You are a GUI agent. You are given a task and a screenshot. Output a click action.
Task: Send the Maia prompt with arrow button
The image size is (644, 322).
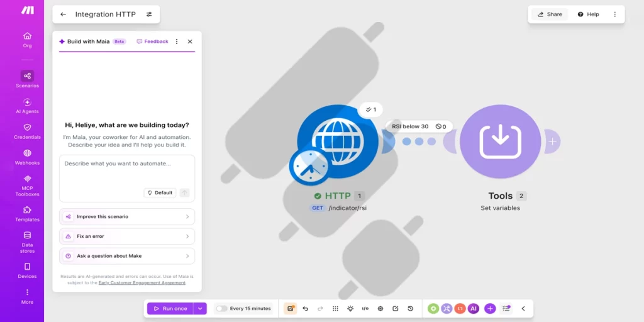pyautogui.click(x=184, y=192)
